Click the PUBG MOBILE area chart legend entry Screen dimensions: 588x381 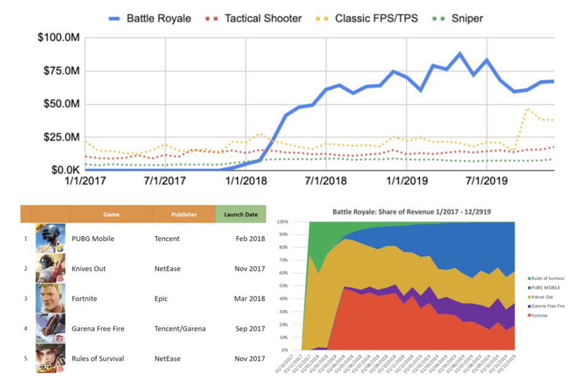pyautogui.click(x=544, y=288)
